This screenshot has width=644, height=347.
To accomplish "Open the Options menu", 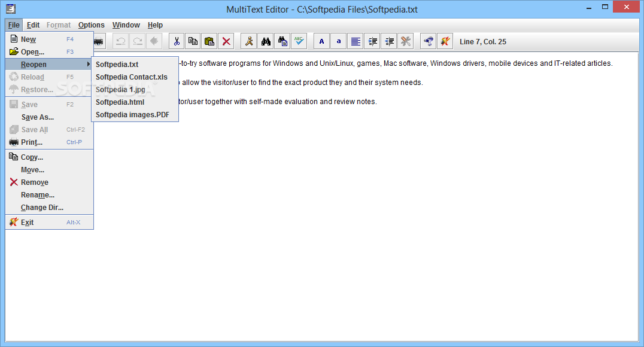I will tap(91, 25).
